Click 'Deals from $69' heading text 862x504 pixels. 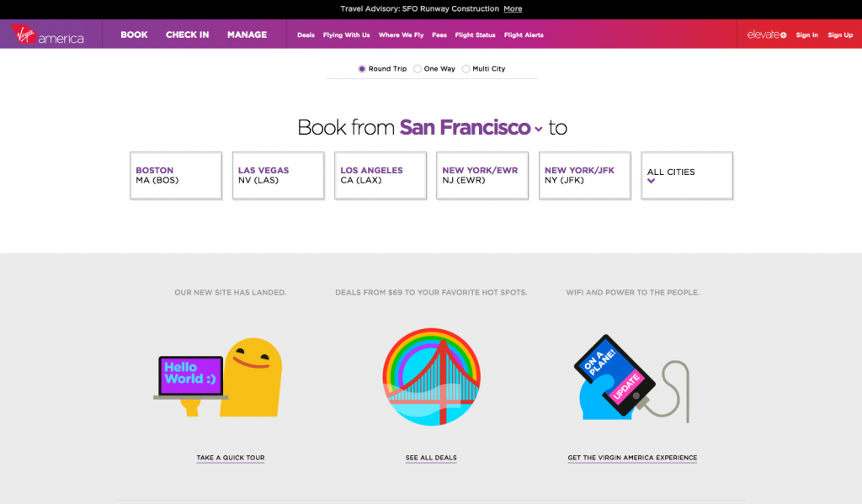431,293
